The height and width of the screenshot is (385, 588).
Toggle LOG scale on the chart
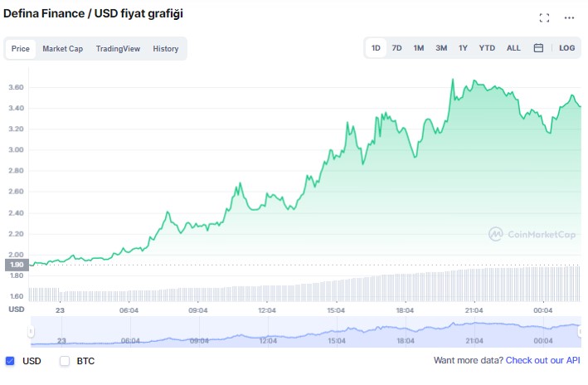[x=566, y=48]
